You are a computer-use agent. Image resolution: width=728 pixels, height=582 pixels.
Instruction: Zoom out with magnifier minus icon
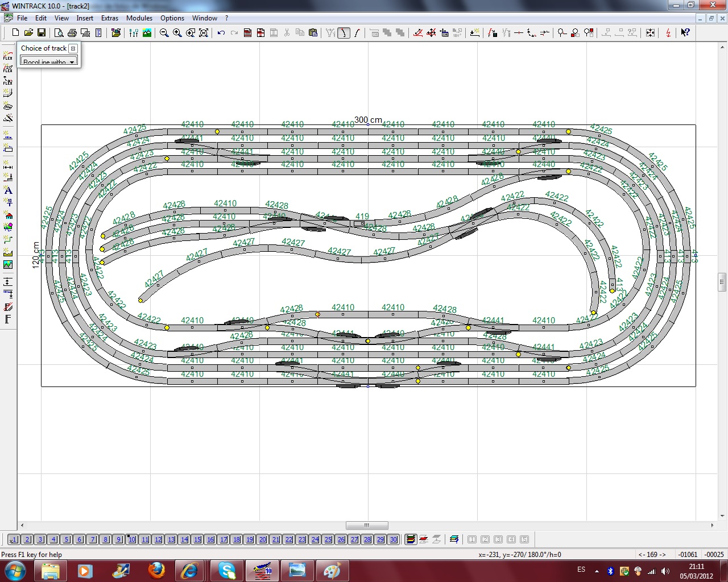tap(164, 33)
